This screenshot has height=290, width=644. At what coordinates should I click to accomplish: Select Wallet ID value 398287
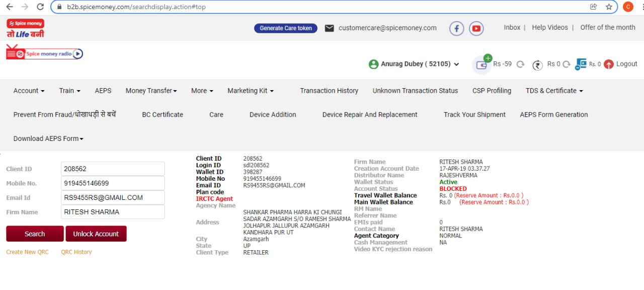253,172
